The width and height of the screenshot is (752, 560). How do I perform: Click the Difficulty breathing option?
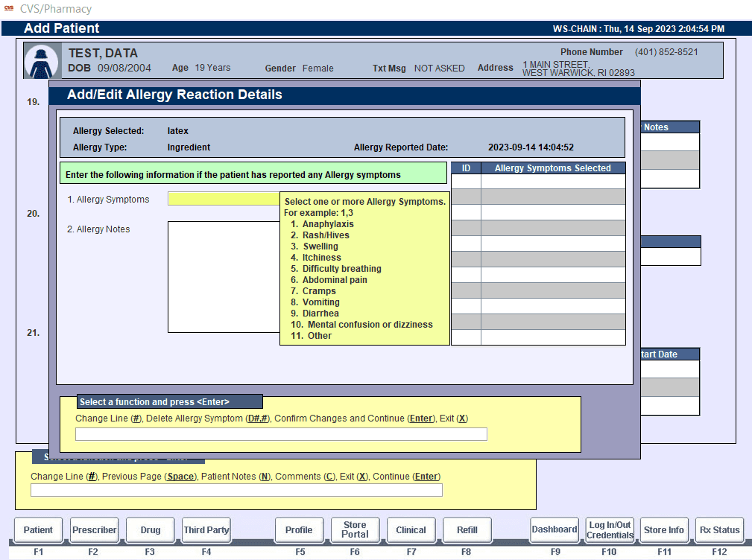pyautogui.click(x=336, y=269)
